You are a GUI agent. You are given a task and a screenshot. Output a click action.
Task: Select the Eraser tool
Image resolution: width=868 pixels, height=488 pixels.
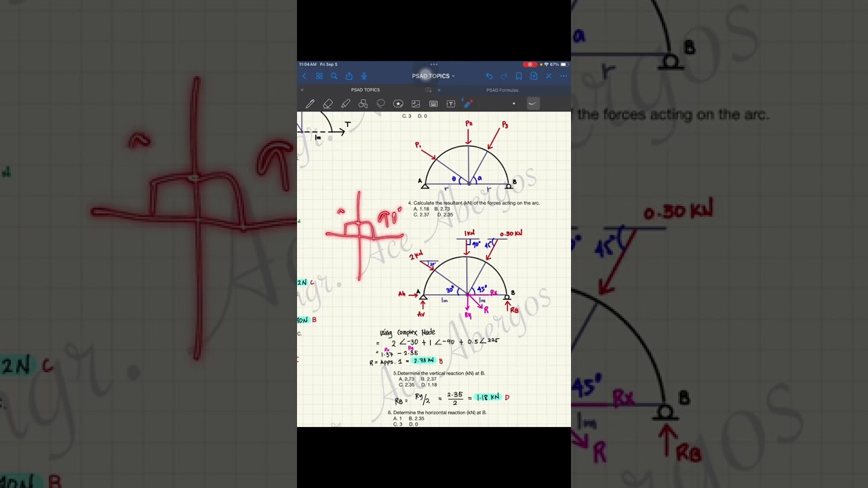tap(328, 104)
